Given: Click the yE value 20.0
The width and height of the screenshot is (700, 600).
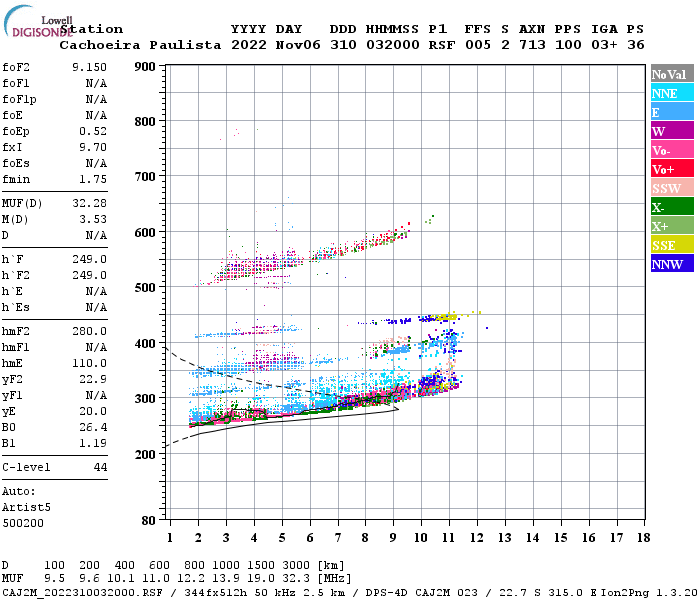Looking at the screenshot, I should tap(93, 412).
